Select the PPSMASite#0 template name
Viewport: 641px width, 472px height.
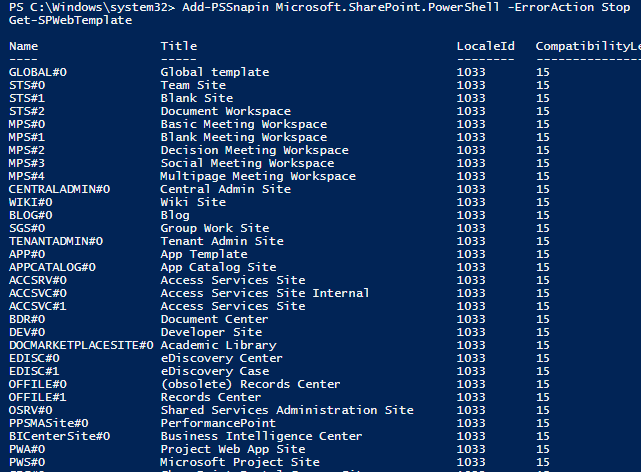(x=48, y=423)
